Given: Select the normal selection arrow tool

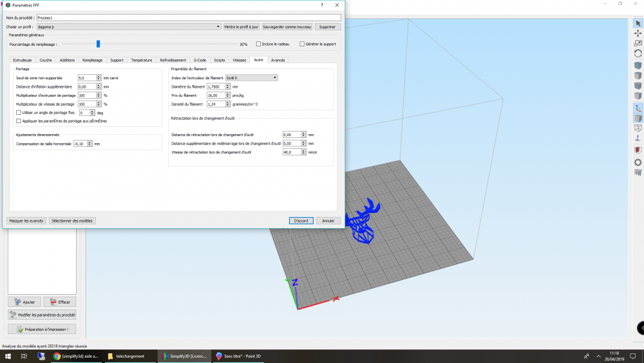Looking at the screenshot, I should coord(638,23).
